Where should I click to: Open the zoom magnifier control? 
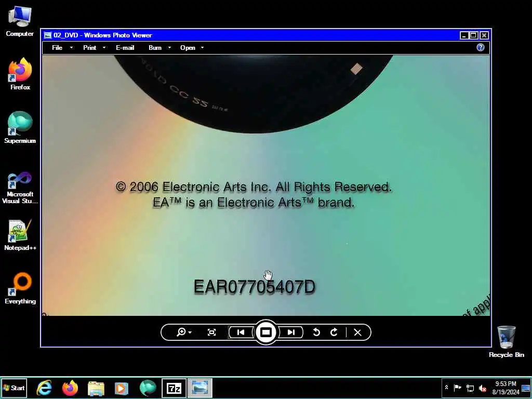[x=181, y=332]
